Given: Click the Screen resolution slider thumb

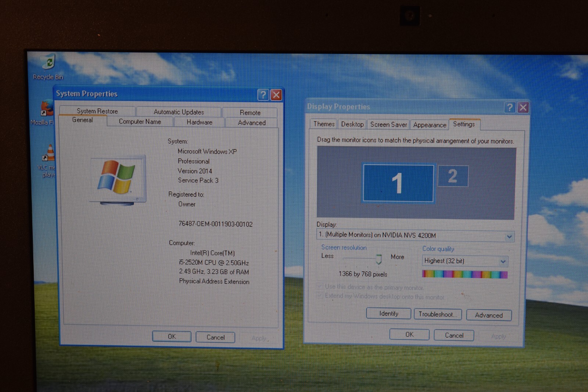Looking at the screenshot, I should 379,259.
